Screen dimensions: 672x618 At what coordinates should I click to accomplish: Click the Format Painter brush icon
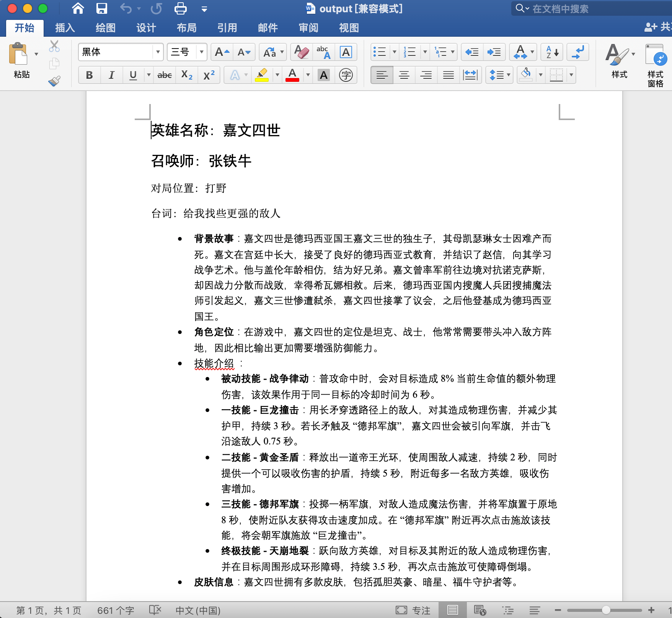point(54,81)
